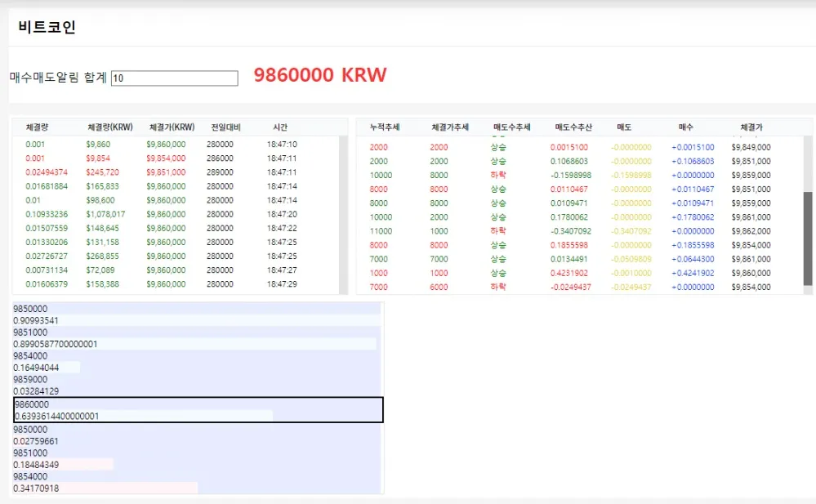Select the 매도 column header
816x504 pixels.
click(x=624, y=127)
